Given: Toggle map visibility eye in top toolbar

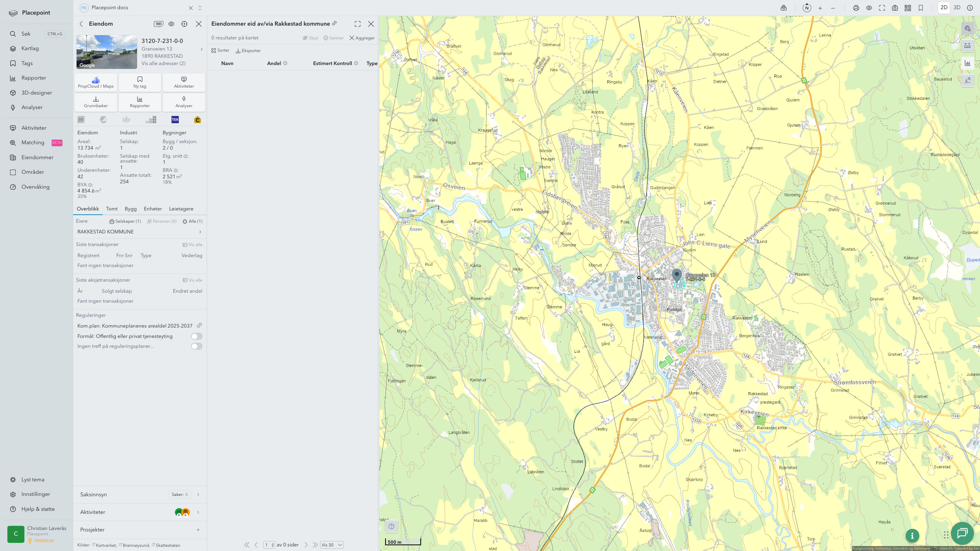Looking at the screenshot, I should coord(869,8).
